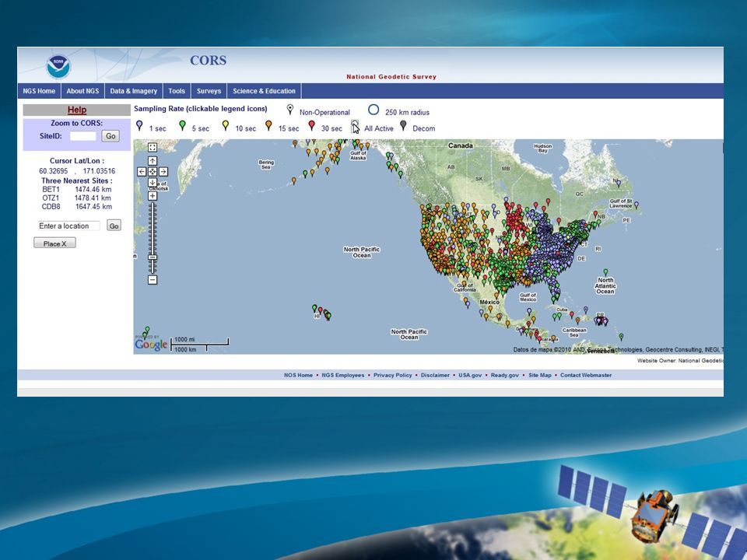This screenshot has width=747, height=560.
Task: Click the map zoom slider handle
Action: click(153, 257)
